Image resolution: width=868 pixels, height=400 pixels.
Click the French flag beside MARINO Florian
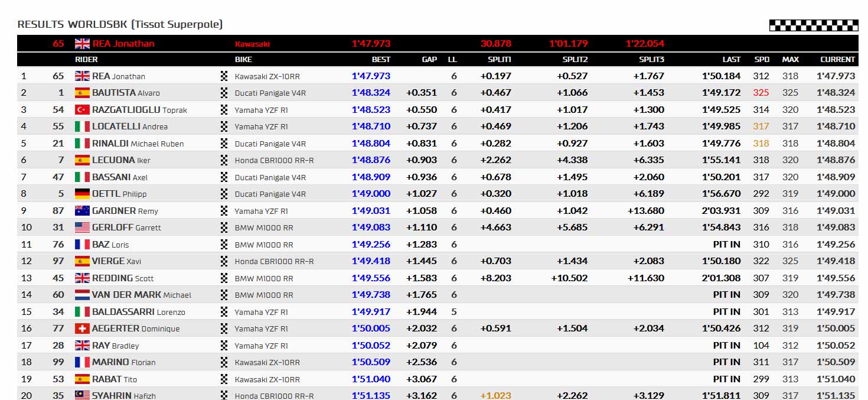(x=82, y=362)
